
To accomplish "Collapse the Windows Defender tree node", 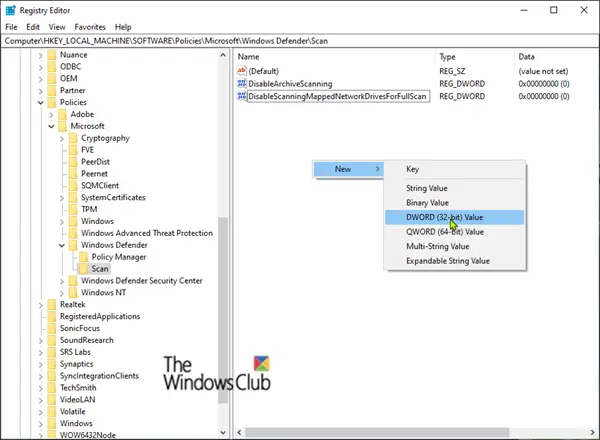I will click(x=62, y=245).
